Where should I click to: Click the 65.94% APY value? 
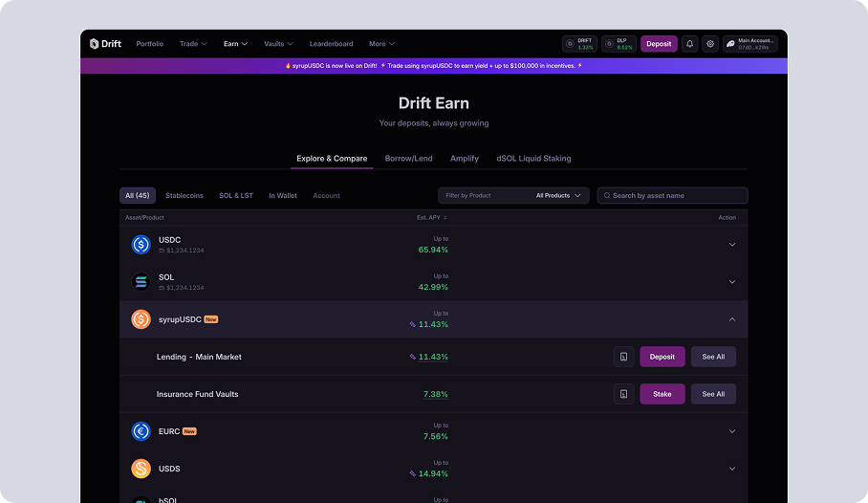pos(433,250)
